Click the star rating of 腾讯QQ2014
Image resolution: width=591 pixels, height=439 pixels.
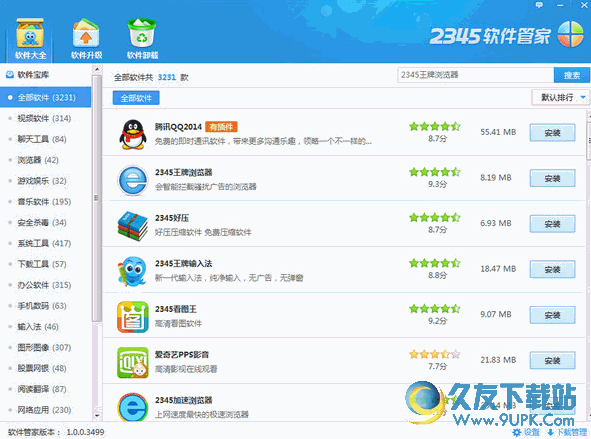435,126
